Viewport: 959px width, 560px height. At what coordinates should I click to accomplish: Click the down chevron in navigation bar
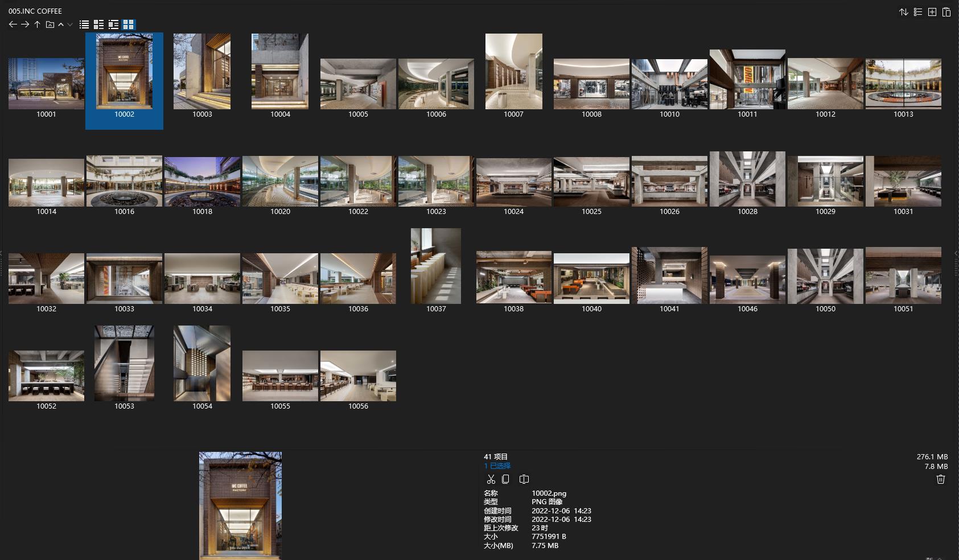point(70,24)
